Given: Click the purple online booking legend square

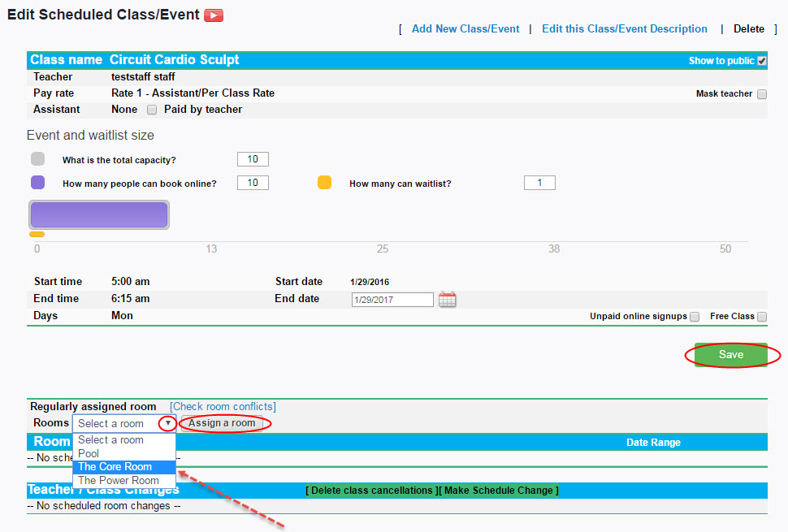Looking at the screenshot, I should click(x=37, y=183).
